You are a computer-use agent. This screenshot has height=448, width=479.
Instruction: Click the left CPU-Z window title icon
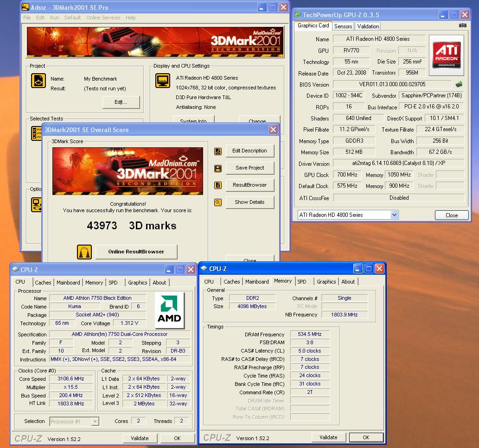15,269
